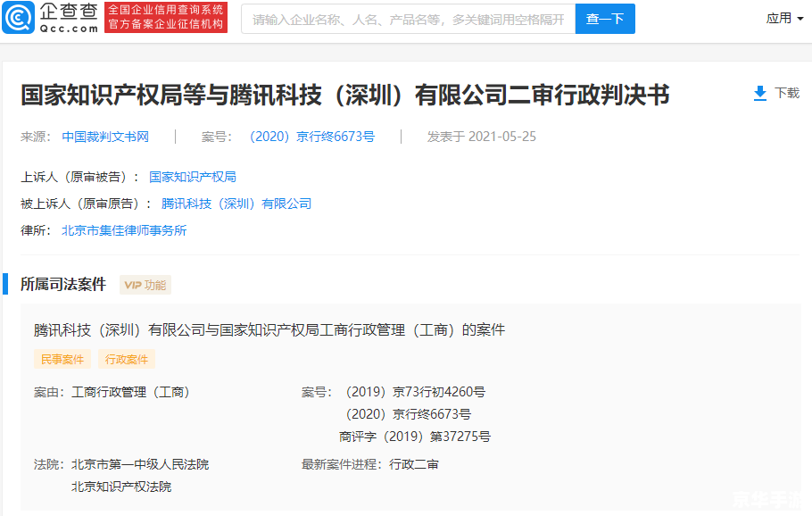This screenshot has height=516, width=812.
Task: Open the 应用 dropdown menu
Action: coord(784,19)
